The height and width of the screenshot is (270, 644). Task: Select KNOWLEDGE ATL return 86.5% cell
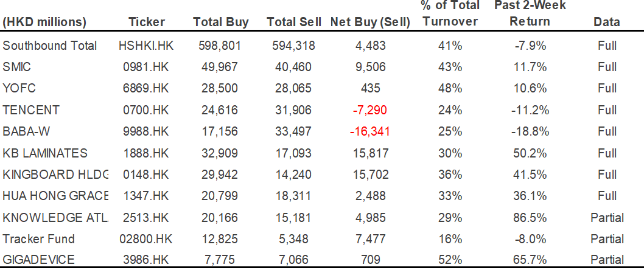530,218
